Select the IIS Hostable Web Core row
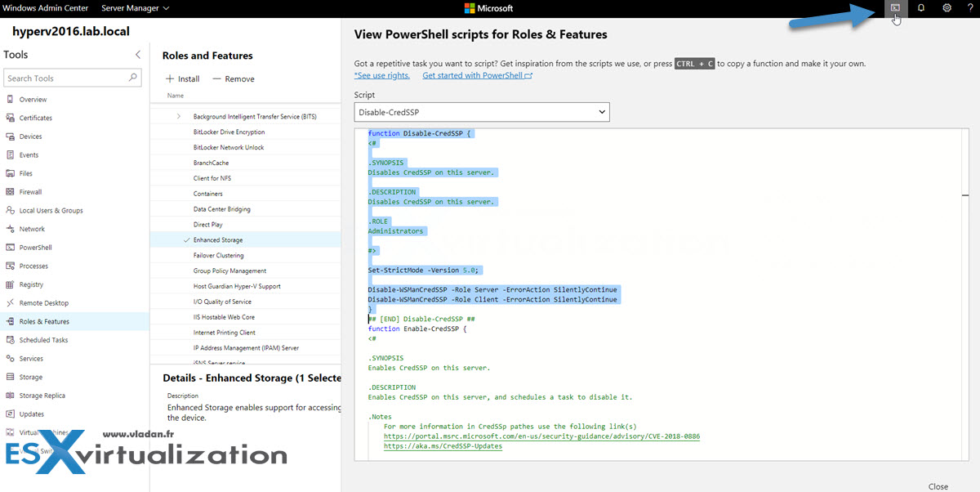This screenshot has height=492, width=980. pyautogui.click(x=245, y=317)
